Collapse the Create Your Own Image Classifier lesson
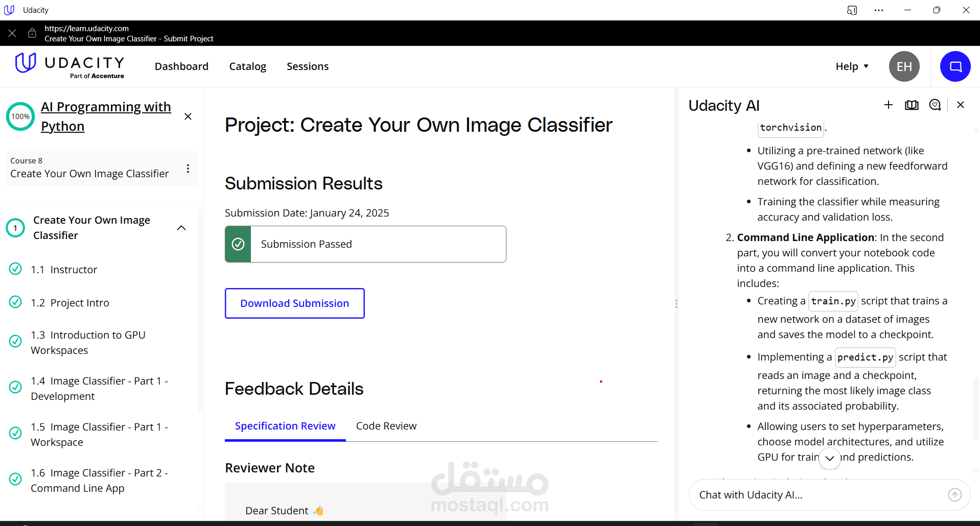The width and height of the screenshot is (980, 526). [x=181, y=228]
